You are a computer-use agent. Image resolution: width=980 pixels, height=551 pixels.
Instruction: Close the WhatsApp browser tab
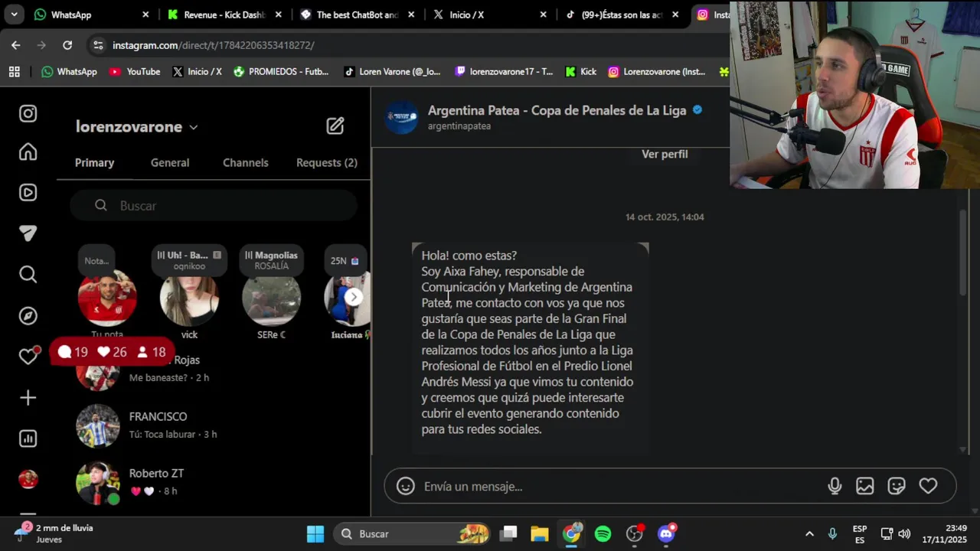point(145,15)
